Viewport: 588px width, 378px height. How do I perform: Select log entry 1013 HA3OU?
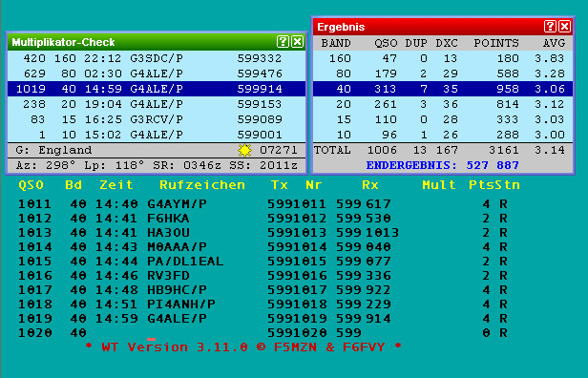pos(262,233)
